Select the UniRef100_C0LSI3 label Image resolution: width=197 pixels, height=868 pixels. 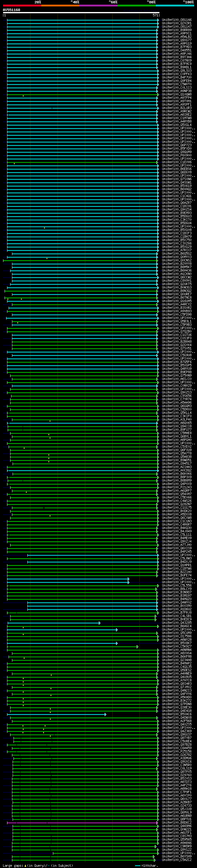point(177,88)
